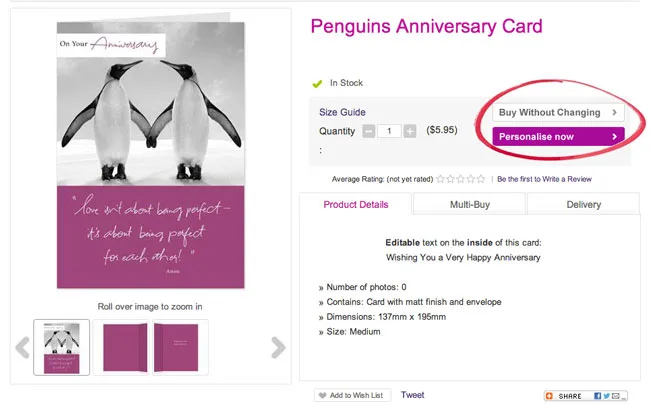This screenshot has height=407, width=650.
Task: Increase quantity with the plus icon
Action: 410,131
